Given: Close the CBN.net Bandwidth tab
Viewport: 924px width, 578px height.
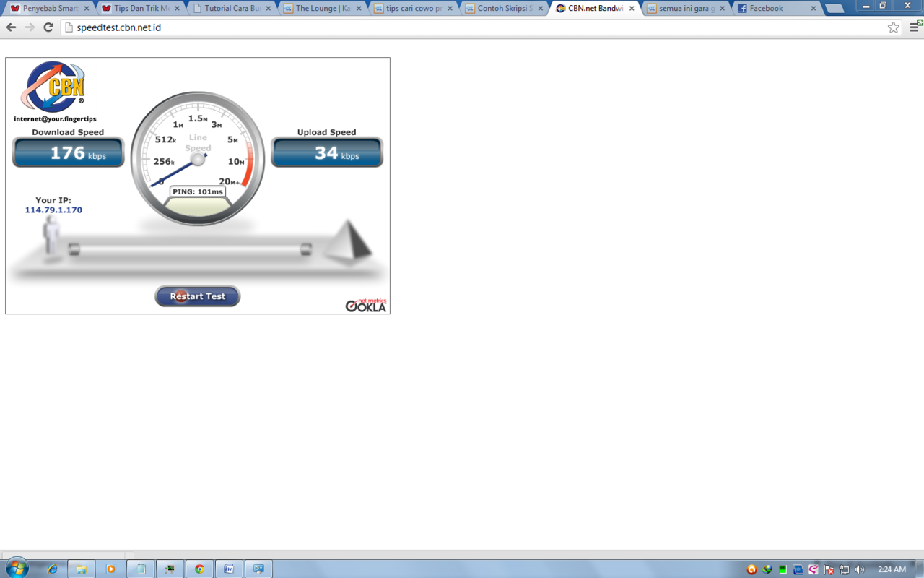Looking at the screenshot, I should [632, 9].
